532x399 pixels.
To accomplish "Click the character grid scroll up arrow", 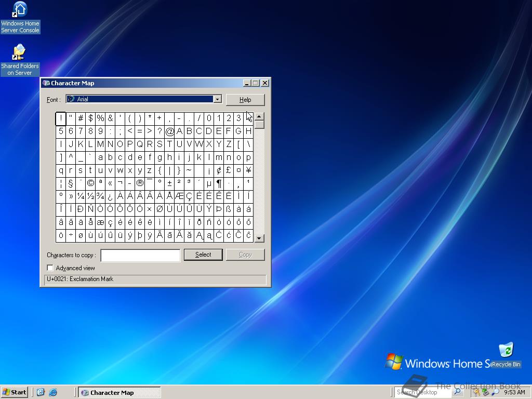I will [259, 116].
